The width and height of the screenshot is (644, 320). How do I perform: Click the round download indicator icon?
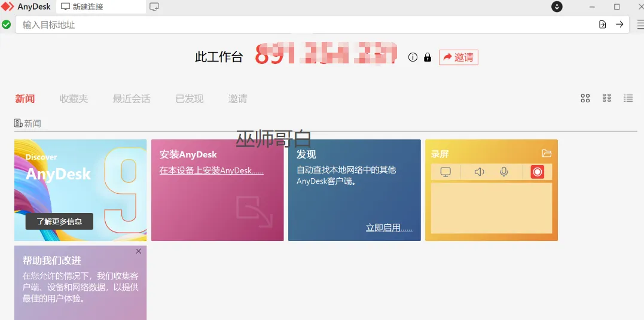[557, 7]
